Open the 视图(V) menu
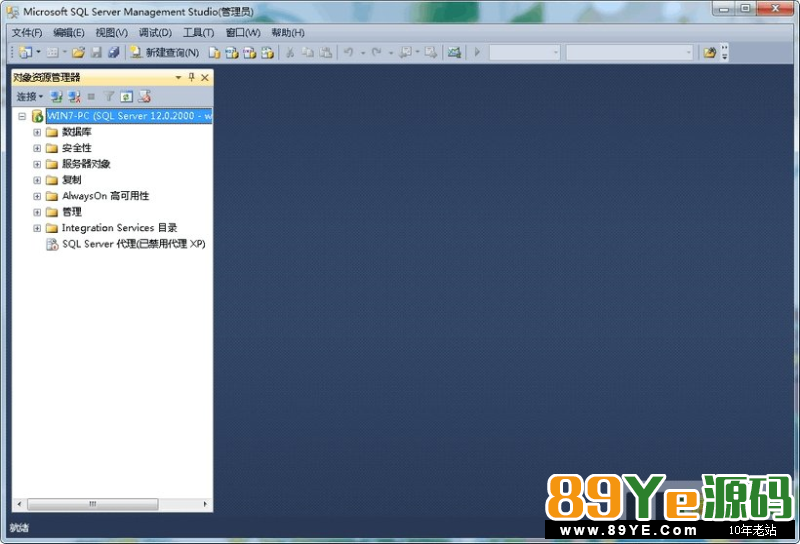 [112, 33]
